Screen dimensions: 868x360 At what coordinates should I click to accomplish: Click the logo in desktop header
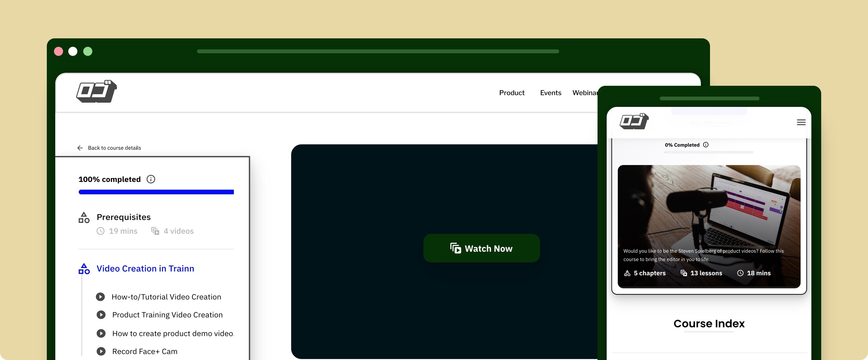(x=96, y=92)
